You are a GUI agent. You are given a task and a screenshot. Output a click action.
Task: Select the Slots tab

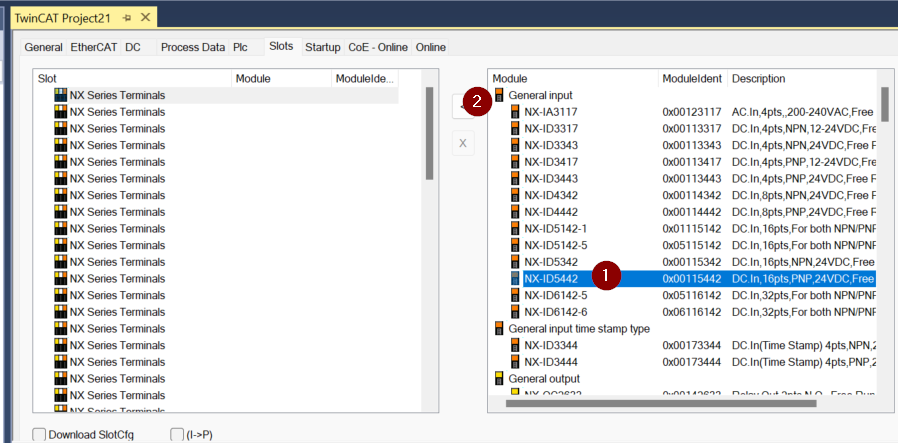point(281,46)
